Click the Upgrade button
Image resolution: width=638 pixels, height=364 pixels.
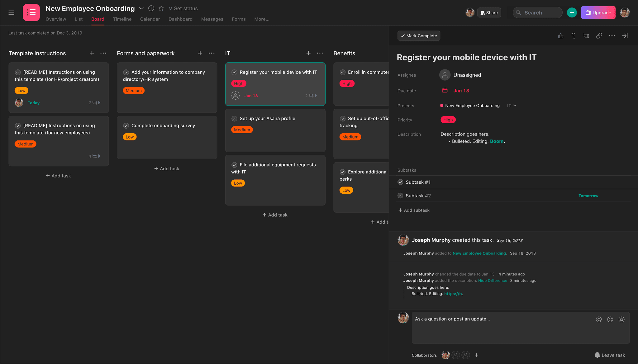click(x=598, y=12)
